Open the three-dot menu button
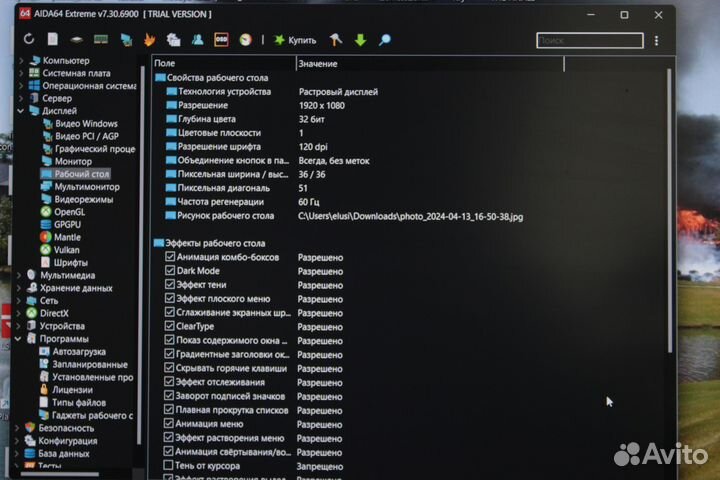This screenshot has height=480, width=720. pos(657,40)
